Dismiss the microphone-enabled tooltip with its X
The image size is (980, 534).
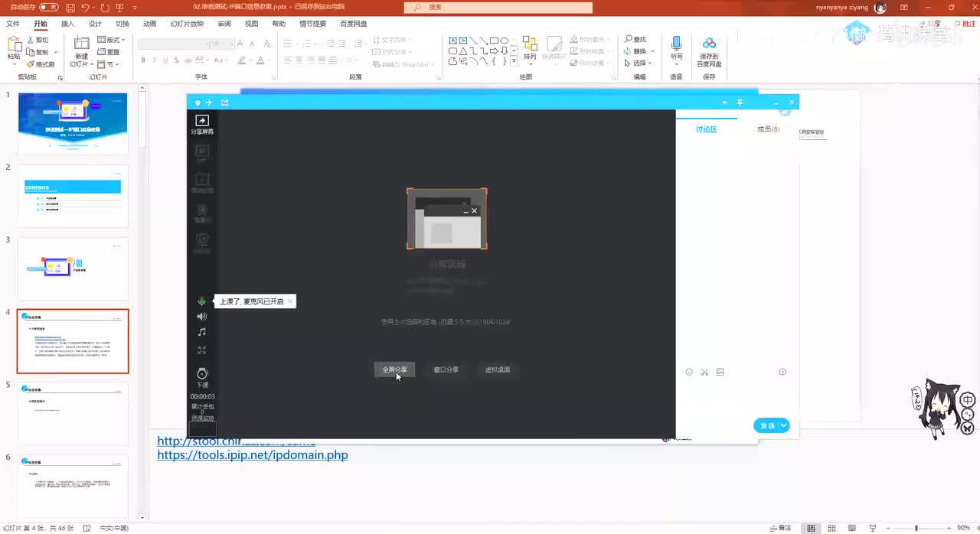[x=290, y=301]
